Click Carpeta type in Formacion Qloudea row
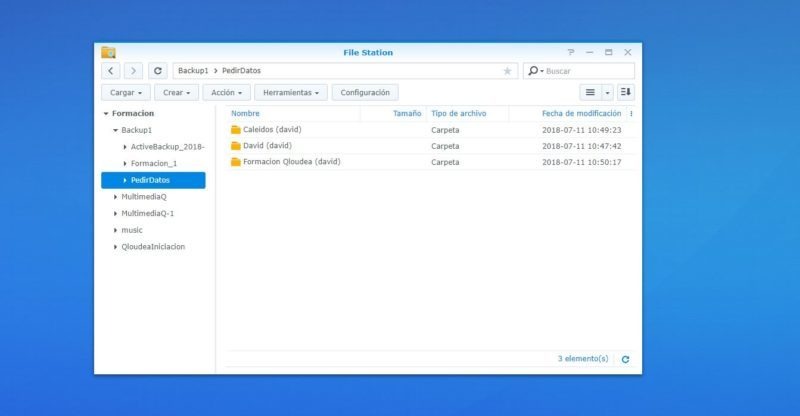Viewport: 800px width, 416px height. pos(445,162)
